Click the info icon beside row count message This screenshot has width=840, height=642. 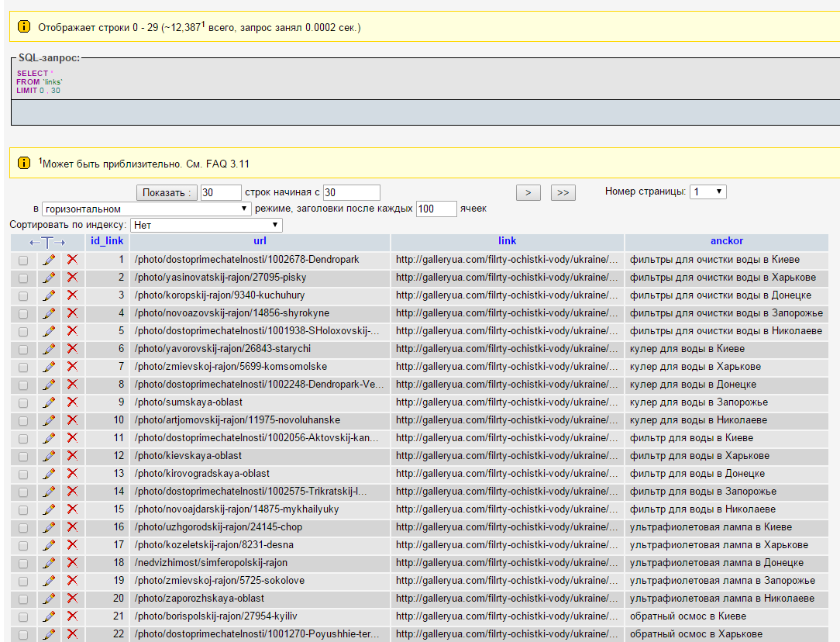[x=24, y=26]
